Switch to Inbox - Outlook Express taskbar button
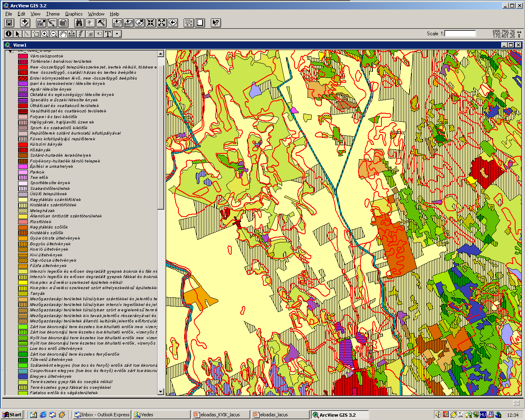 (x=102, y=415)
